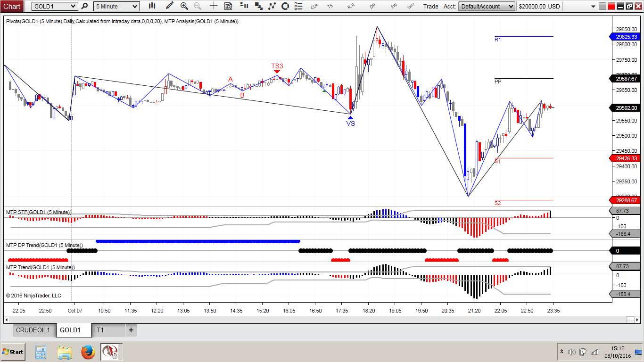Activate the zoom in tool
The image size is (644, 362).
pyautogui.click(x=184, y=6)
